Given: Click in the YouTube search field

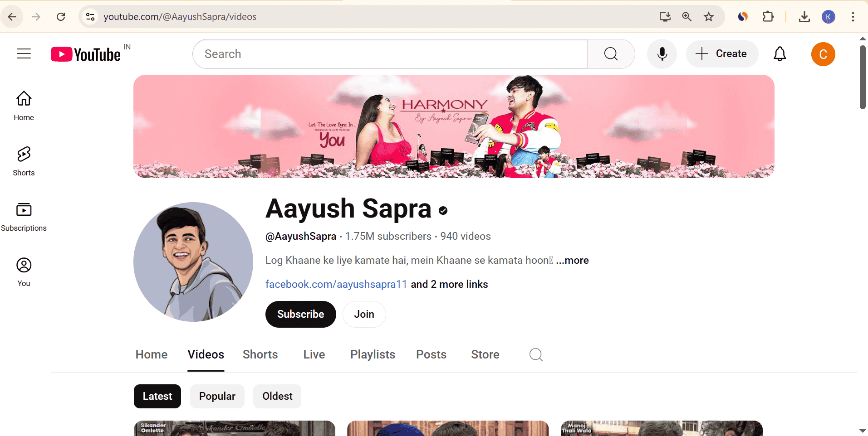Looking at the screenshot, I should tap(390, 54).
